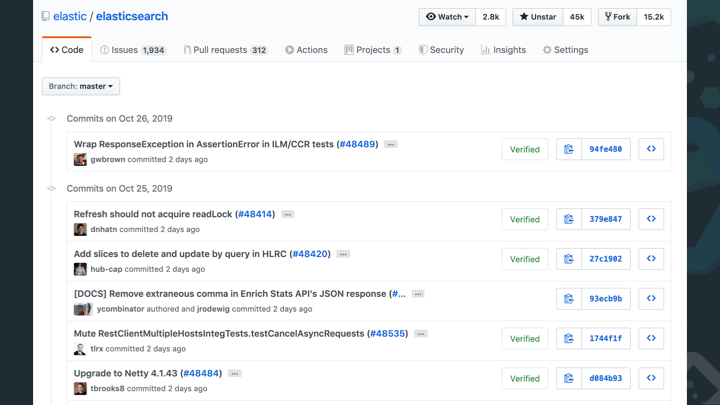Fork the elasticsearch repository

618,17
